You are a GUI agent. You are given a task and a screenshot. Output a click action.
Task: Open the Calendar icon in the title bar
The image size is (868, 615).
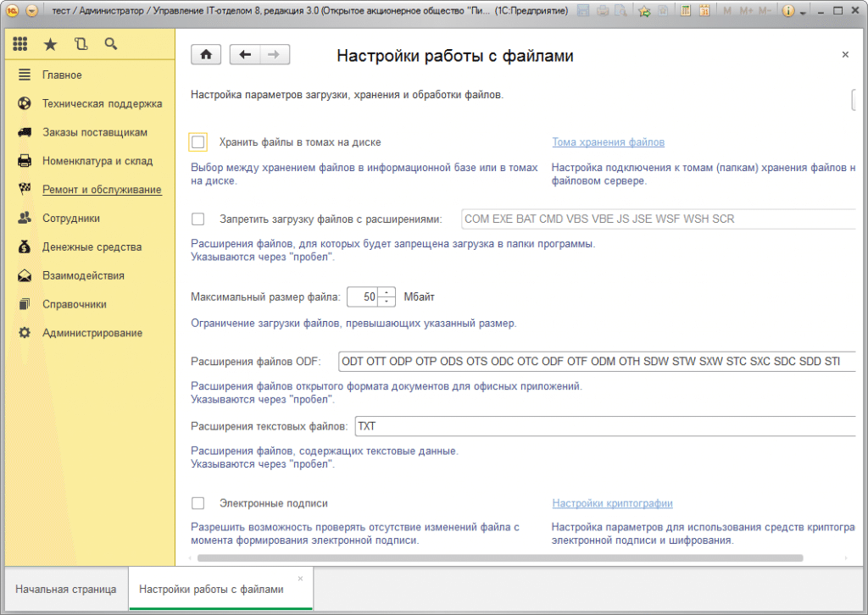pos(704,10)
